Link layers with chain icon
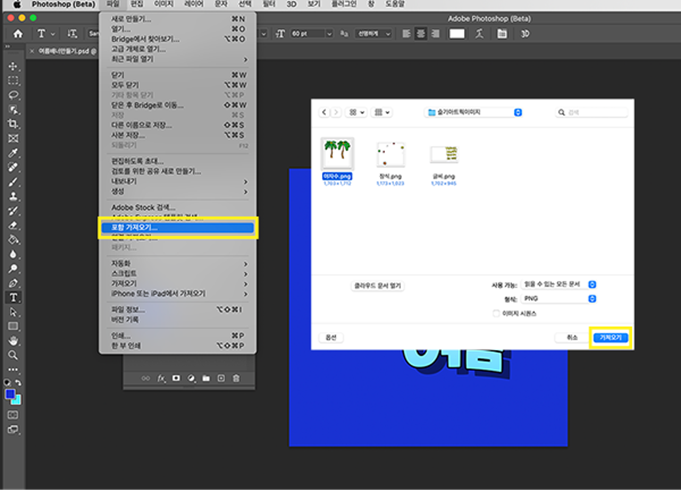Screen dimensions: 681x492 click(x=146, y=379)
